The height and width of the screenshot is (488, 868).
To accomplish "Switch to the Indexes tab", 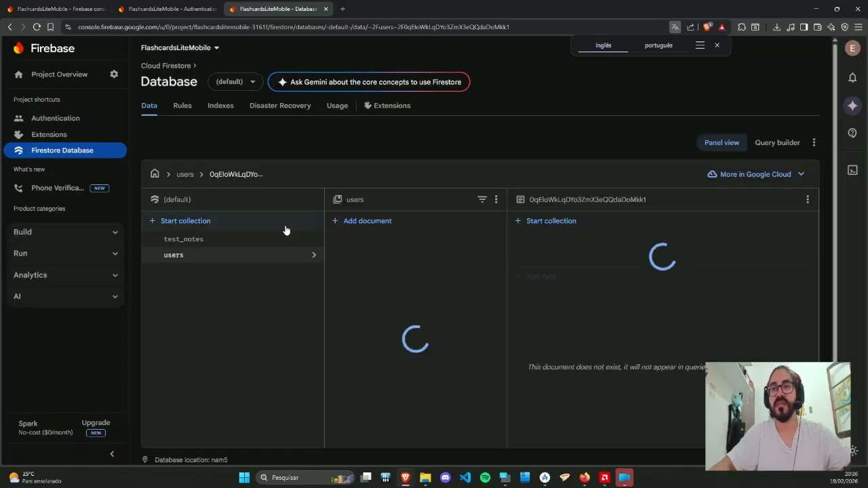I will point(220,106).
